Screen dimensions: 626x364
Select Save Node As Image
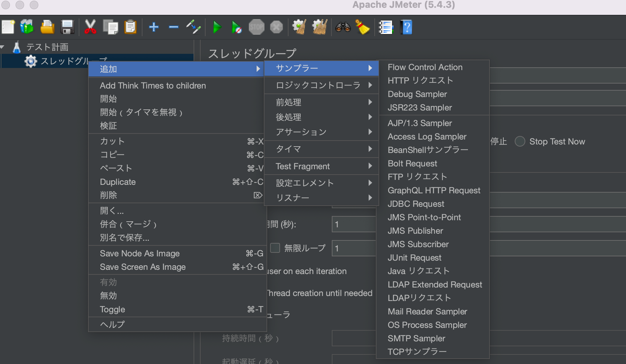177,254
